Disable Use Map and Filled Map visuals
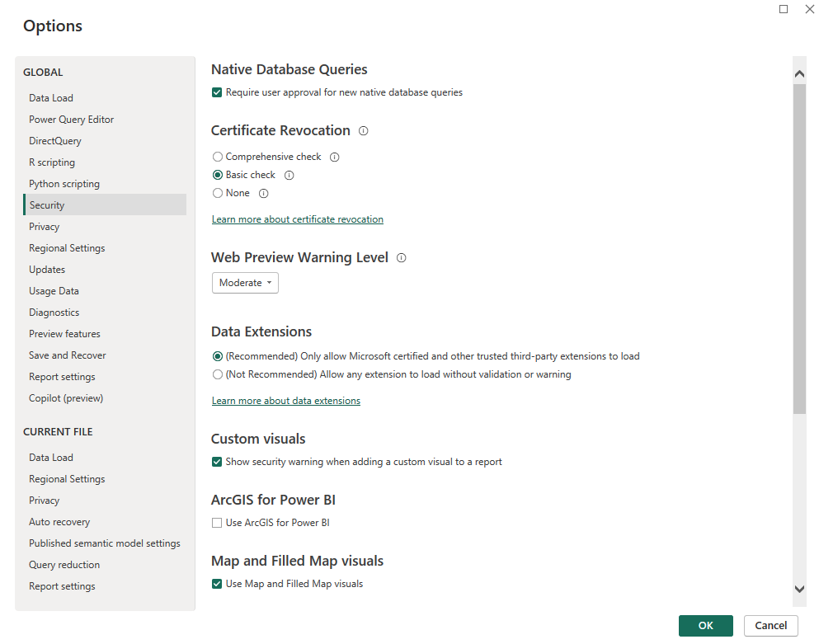819x644 pixels. 216,583
